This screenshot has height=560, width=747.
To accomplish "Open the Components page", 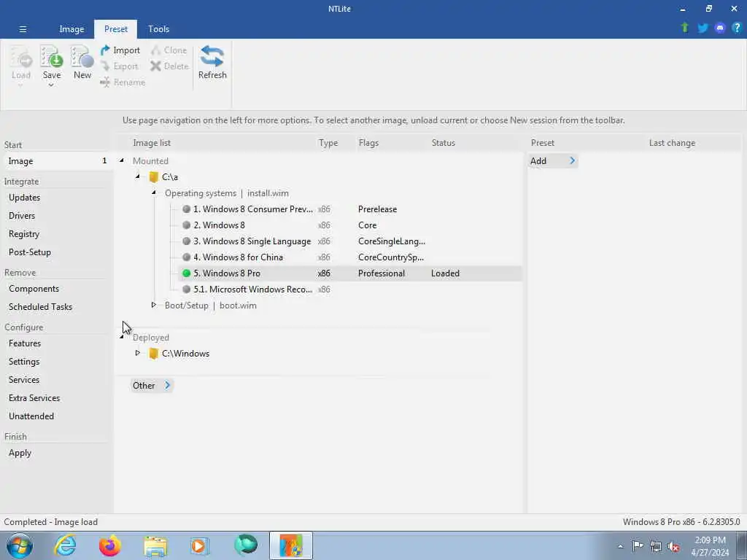I will tap(34, 289).
